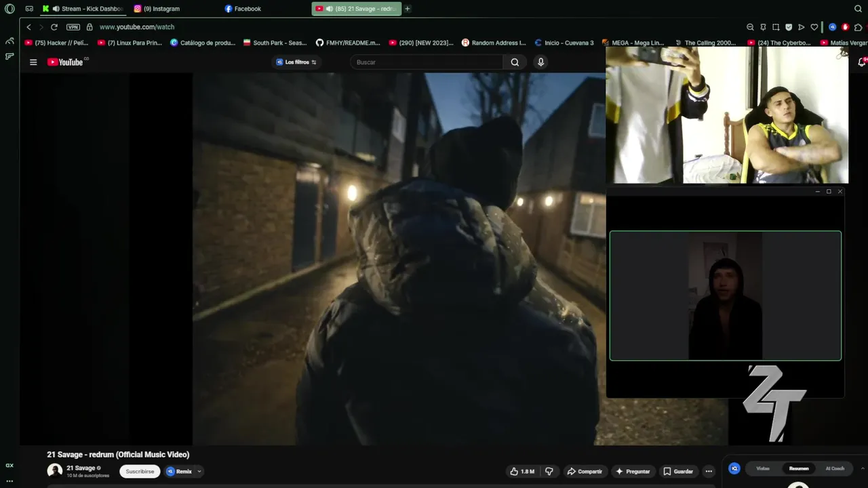Like the video showing 1.8 M
This screenshot has height=488, width=868.
tap(522, 472)
